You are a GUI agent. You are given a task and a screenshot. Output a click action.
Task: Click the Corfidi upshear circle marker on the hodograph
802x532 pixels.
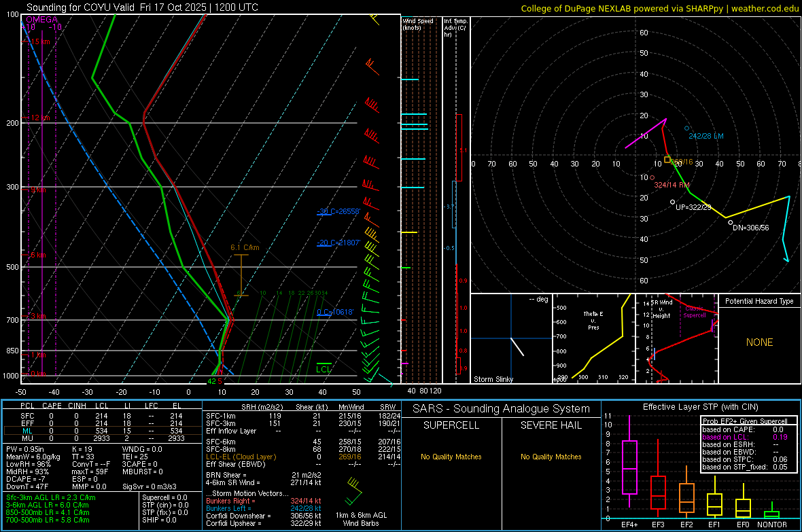pyautogui.click(x=673, y=202)
